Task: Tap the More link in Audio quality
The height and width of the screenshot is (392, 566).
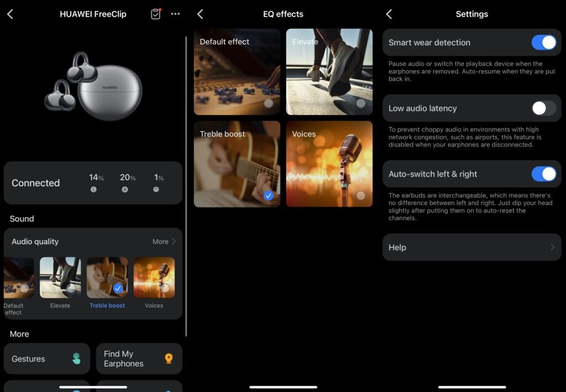Action: [160, 242]
